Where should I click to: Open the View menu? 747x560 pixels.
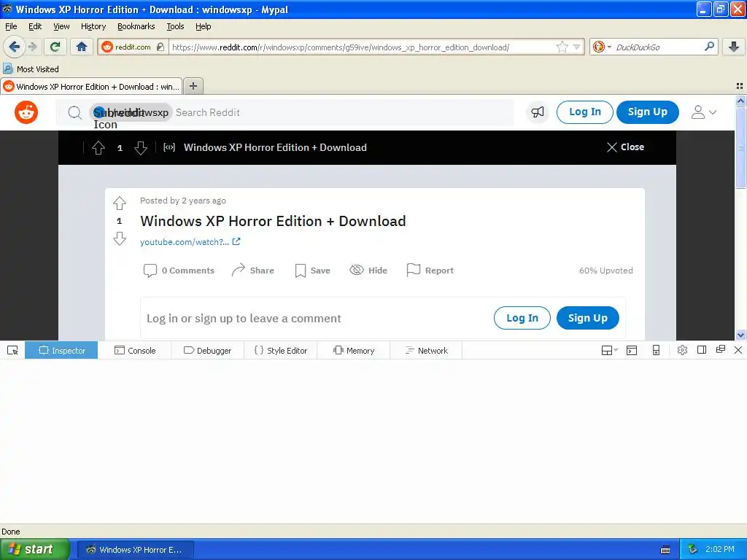pyautogui.click(x=61, y=26)
